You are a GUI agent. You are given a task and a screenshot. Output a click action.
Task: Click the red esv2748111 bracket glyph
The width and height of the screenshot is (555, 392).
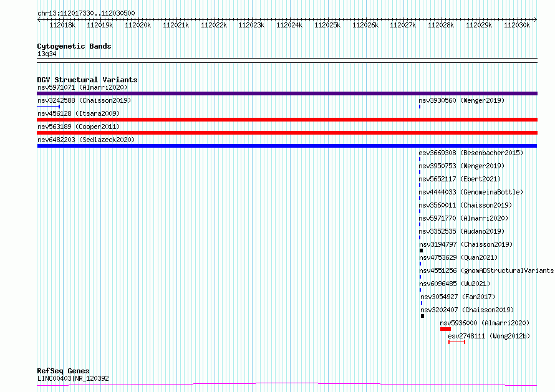(x=456, y=342)
